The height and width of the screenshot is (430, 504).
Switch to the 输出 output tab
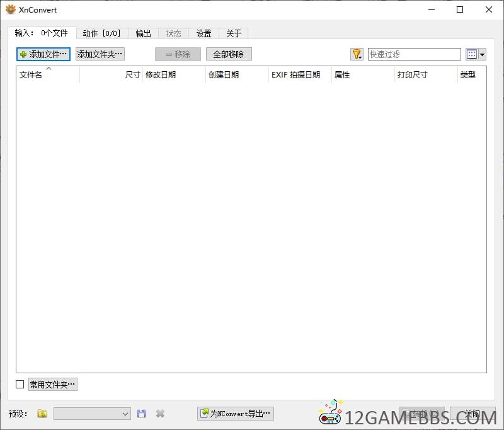(x=144, y=33)
